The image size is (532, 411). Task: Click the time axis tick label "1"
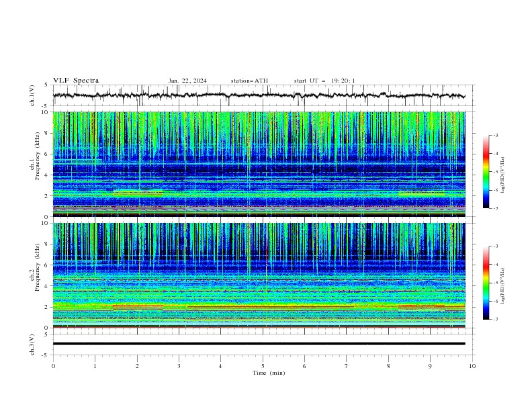95,366
